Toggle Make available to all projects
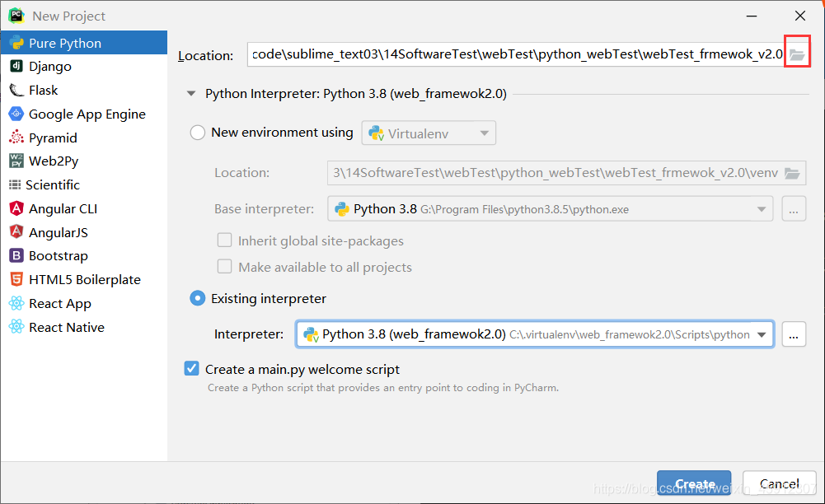This screenshot has width=825, height=504. [x=225, y=267]
